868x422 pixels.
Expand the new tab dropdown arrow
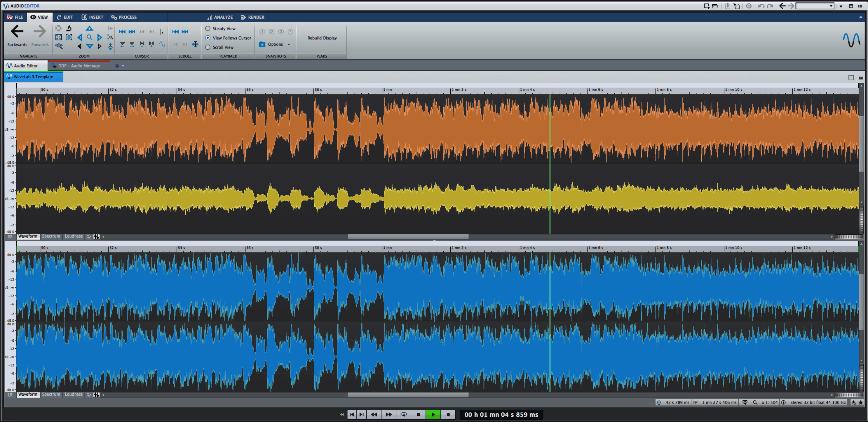123,66
